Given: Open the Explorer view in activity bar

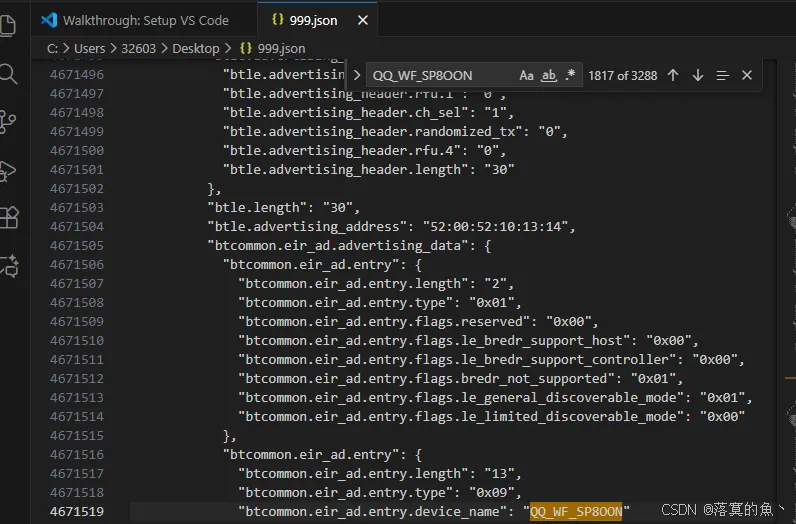Looking at the screenshot, I should pyautogui.click(x=8, y=25).
